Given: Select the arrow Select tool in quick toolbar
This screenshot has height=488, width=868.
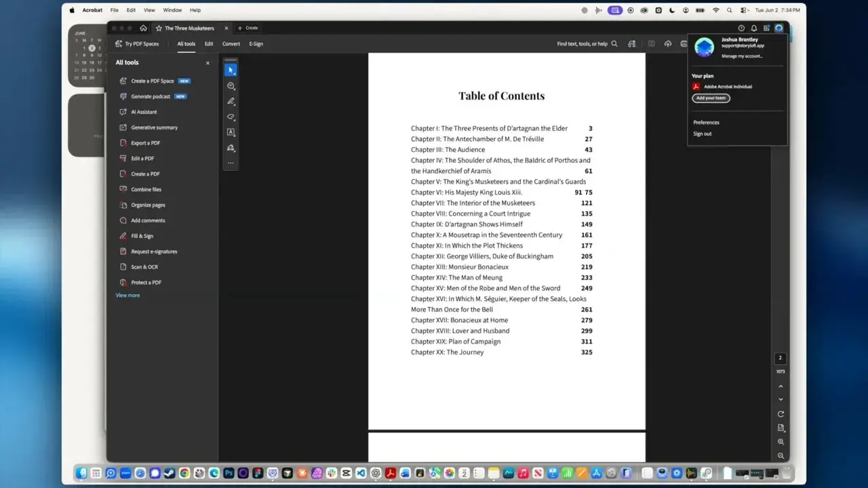Looking at the screenshot, I should pos(231,70).
